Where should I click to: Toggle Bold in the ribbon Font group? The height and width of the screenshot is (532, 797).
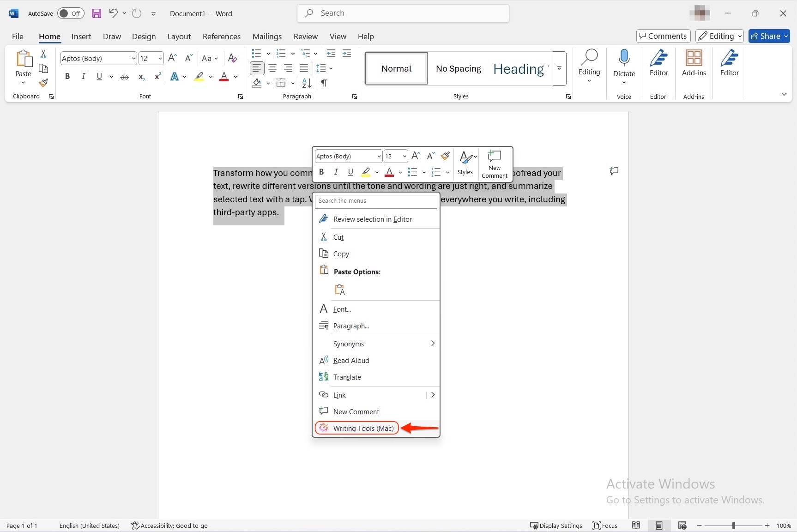click(x=67, y=77)
